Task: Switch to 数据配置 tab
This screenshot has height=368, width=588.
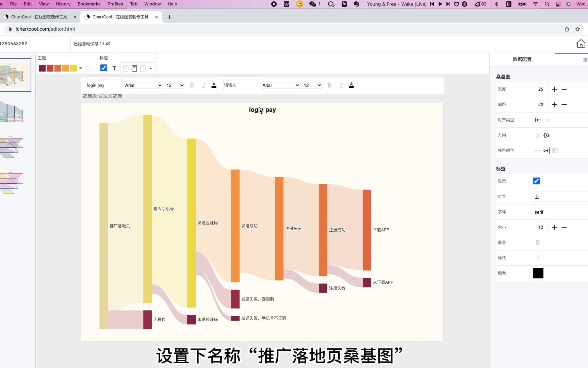Action: tap(522, 59)
